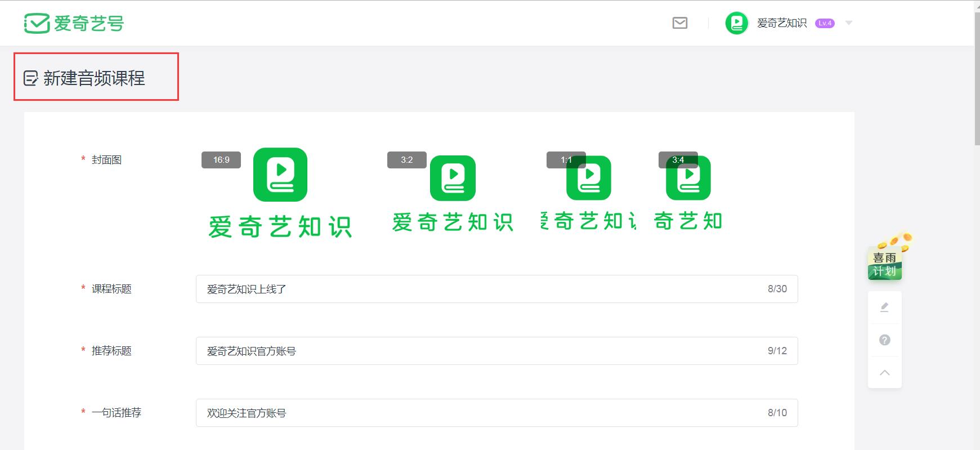
Task: Expand the account dropdown arrow
Action: [849, 23]
